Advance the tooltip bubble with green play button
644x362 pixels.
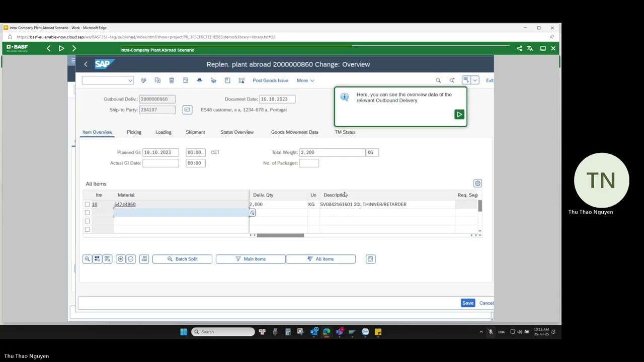(x=459, y=115)
